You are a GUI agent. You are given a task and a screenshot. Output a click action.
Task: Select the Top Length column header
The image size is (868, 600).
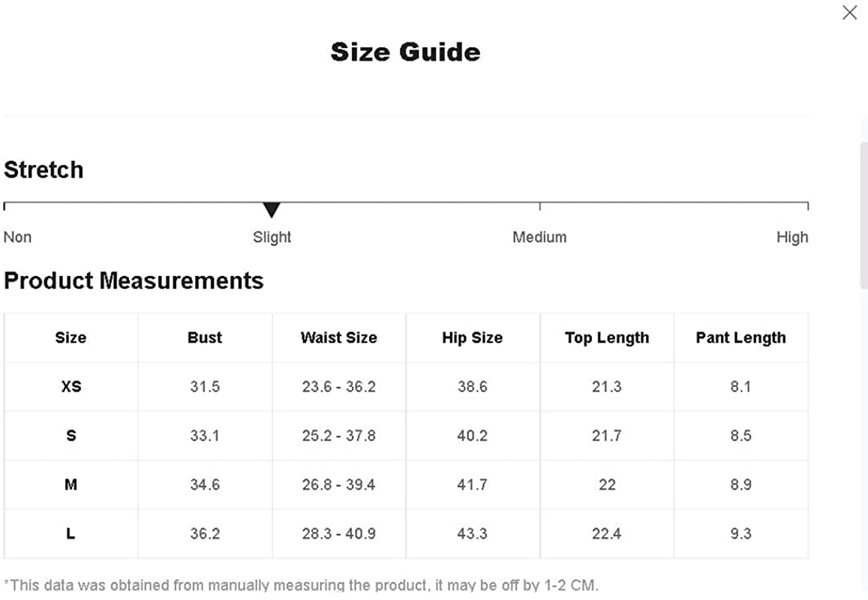[607, 337]
